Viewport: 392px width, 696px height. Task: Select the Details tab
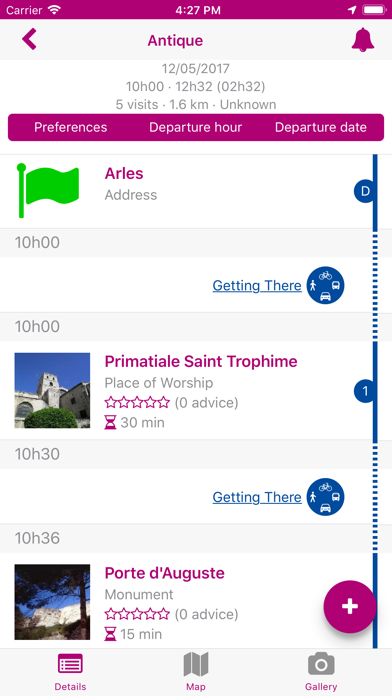(70, 672)
